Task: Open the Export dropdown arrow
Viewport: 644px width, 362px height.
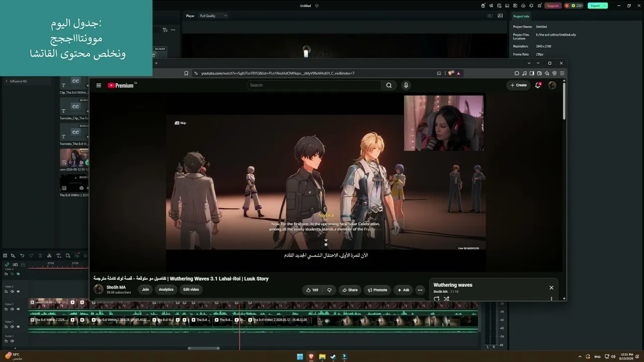Action: pos(605,6)
